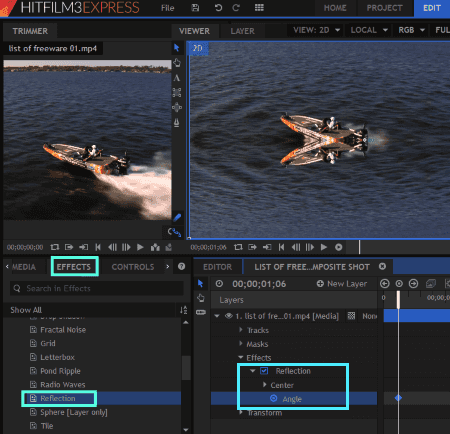Jump to start in Viewer
450x434 pixels.
(x=282, y=247)
